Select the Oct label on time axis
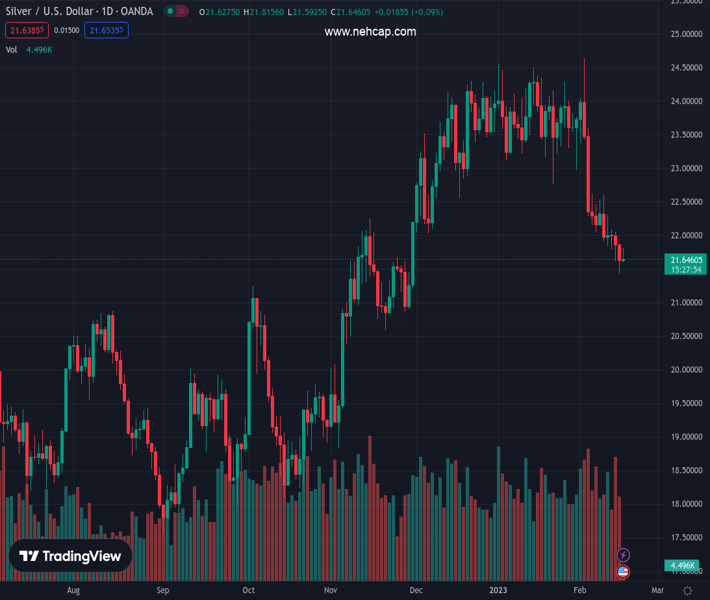Screen dimensions: 710x600 (248, 591)
